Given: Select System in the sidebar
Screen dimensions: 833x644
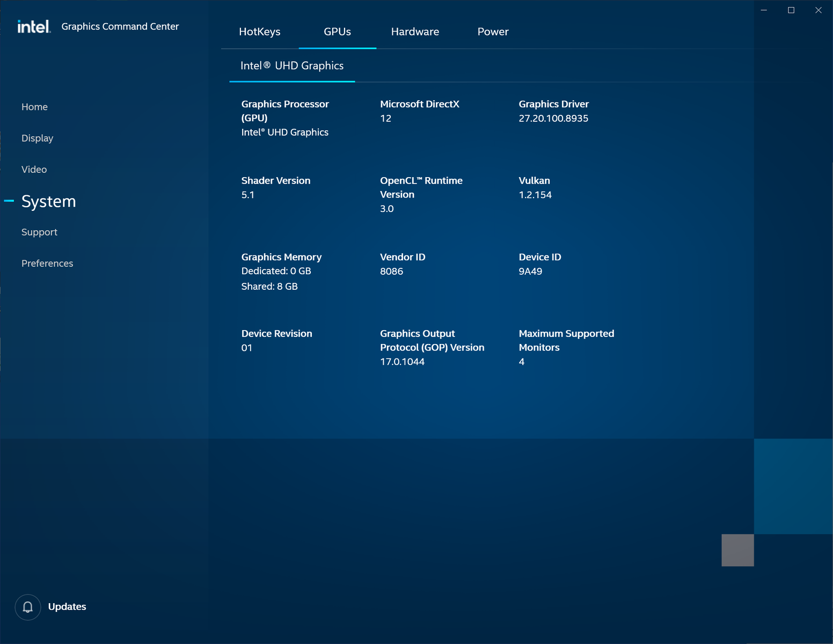Looking at the screenshot, I should pyautogui.click(x=49, y=201).
